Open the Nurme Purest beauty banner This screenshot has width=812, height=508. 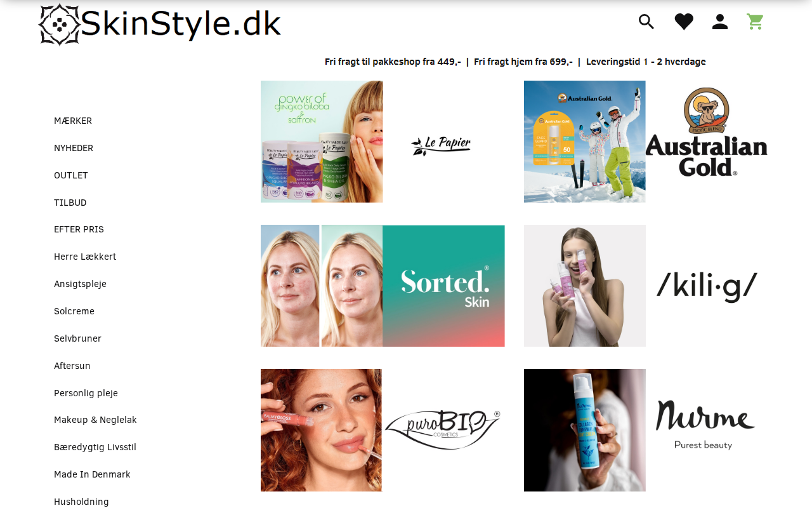click(646, 430)
